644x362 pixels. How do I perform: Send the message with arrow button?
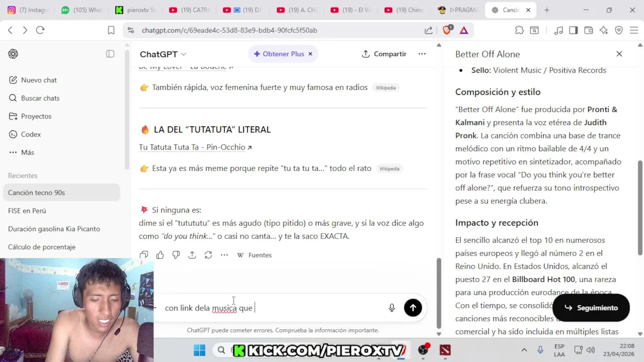click(x=413, y=308)
